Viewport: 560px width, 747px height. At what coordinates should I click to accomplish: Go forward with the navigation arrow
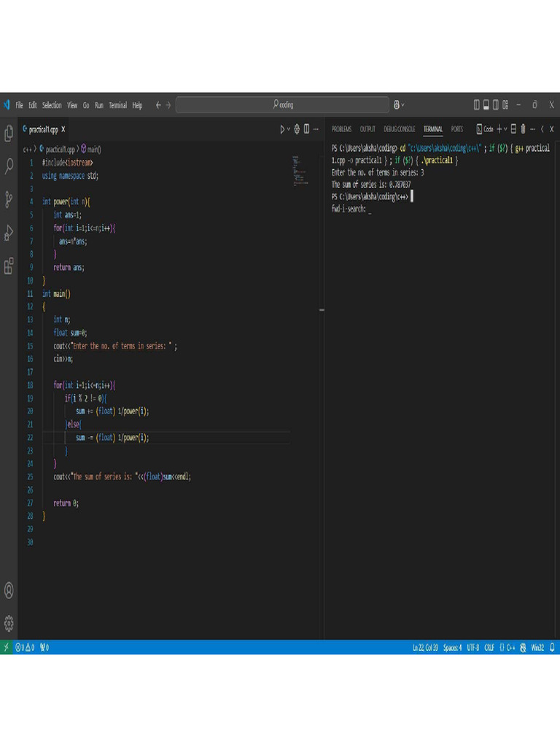[168, 105]
